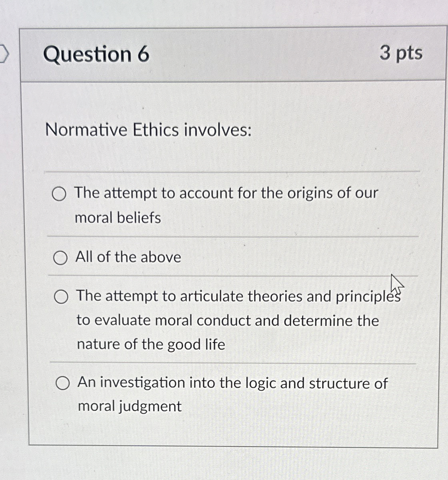
Task: Click the second answer option text
Action: pos(128,257)
